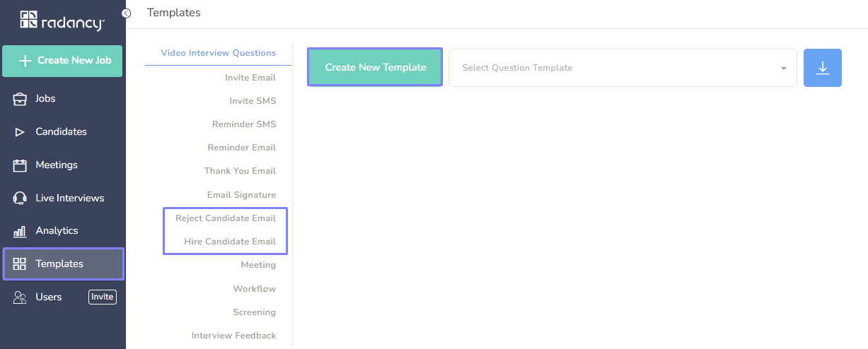Expand template list using the caret arrow
This screenshot has width=868, height=349.
(x=783, y=69)
